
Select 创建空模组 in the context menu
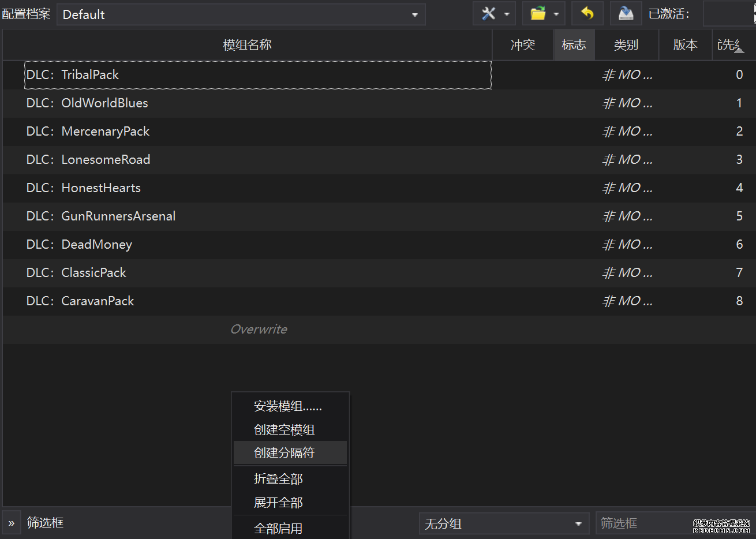(x=284, y=430)
